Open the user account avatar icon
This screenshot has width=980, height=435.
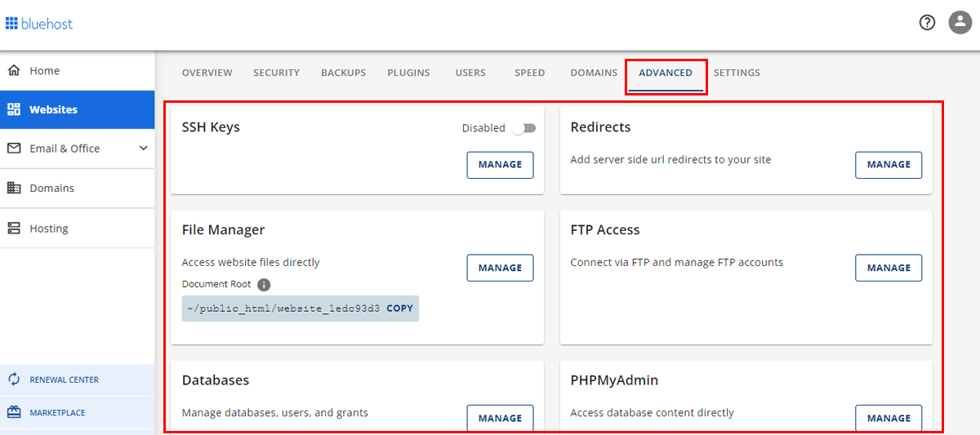(x=960, y=23)
